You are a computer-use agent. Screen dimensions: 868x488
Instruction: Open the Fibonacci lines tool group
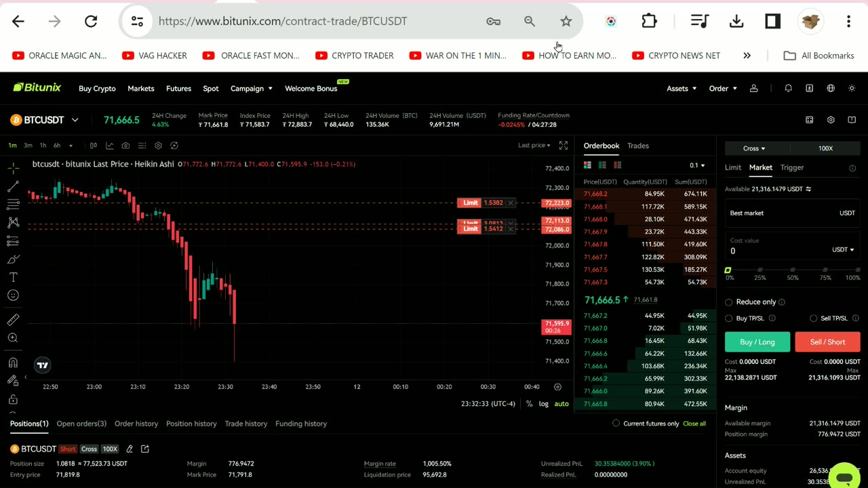pyautogui.click(x=13, y=204)
